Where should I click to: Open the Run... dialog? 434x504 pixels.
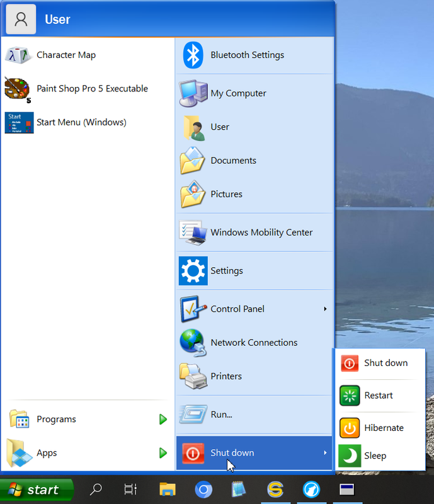pyautogui.click(x=221, y=415)
